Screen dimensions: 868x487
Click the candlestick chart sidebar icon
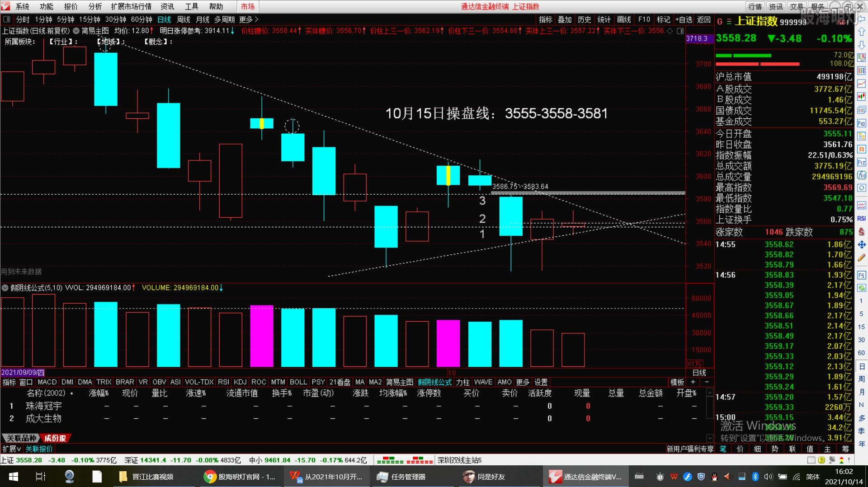861,97
